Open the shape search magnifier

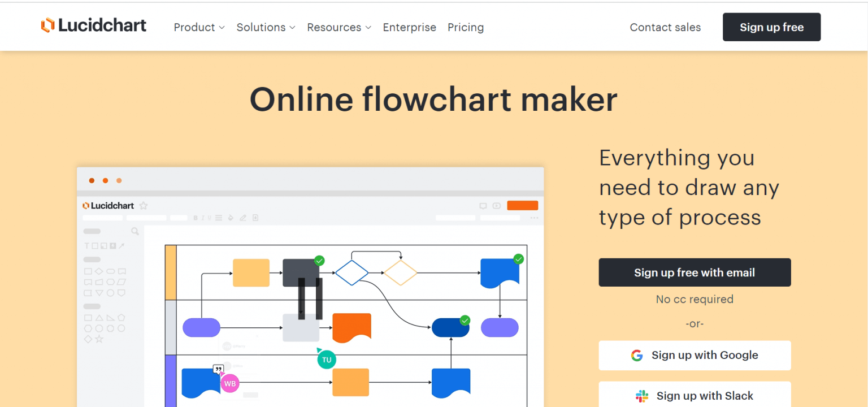(135, 231)
